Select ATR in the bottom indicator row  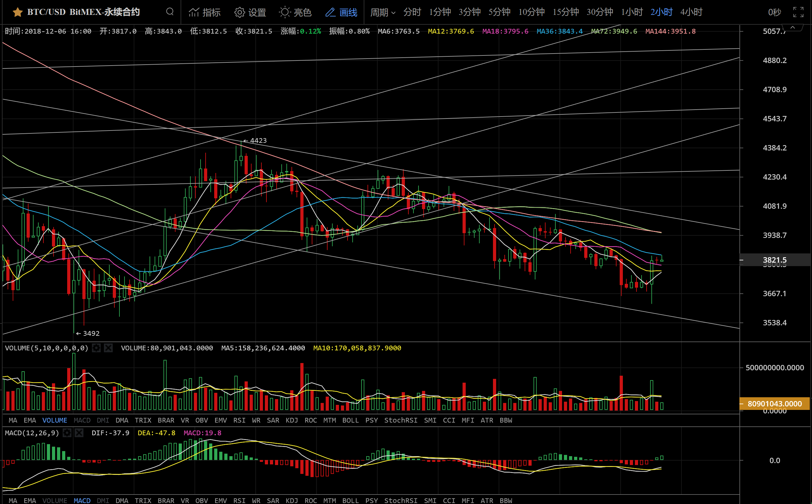tap(487, 500)
